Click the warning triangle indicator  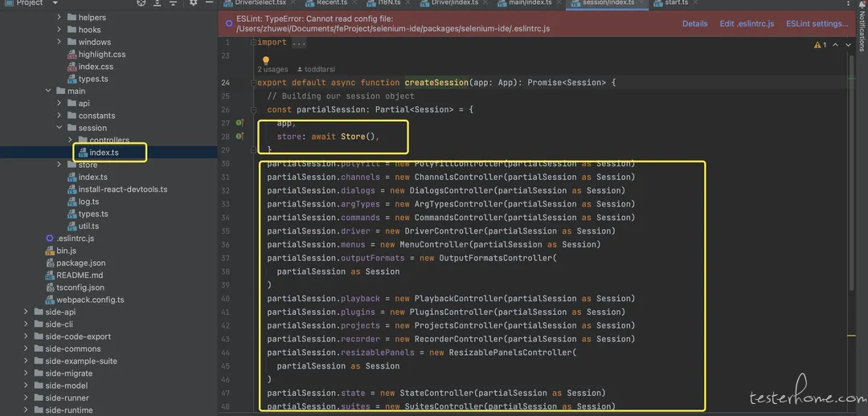click(817, 45)
